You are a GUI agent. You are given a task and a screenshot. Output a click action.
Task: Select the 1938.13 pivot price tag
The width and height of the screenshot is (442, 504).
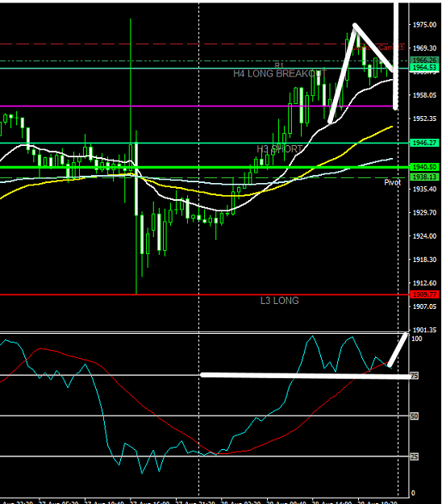click(424, 177)
